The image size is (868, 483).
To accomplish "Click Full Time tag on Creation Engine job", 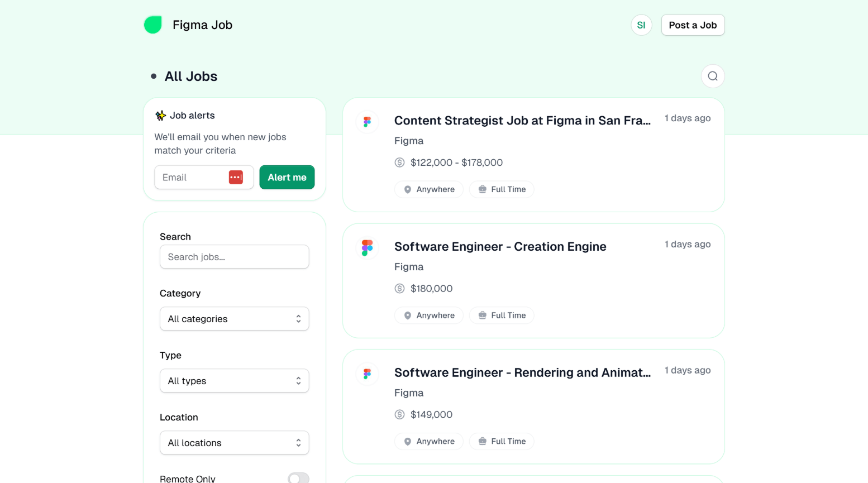I will (x=502, y=315).
